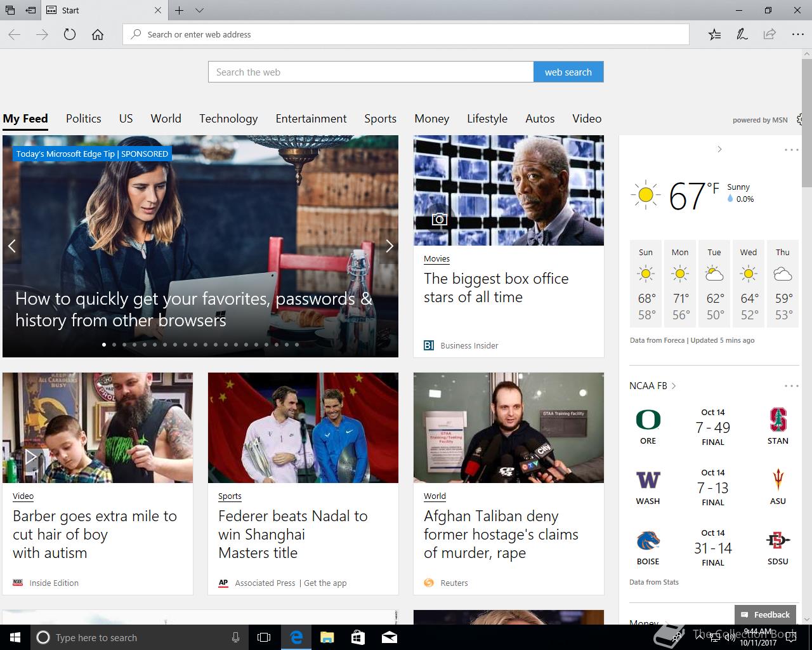Set these tabs aside
This screenshot has width=812, height=650.
30,10
